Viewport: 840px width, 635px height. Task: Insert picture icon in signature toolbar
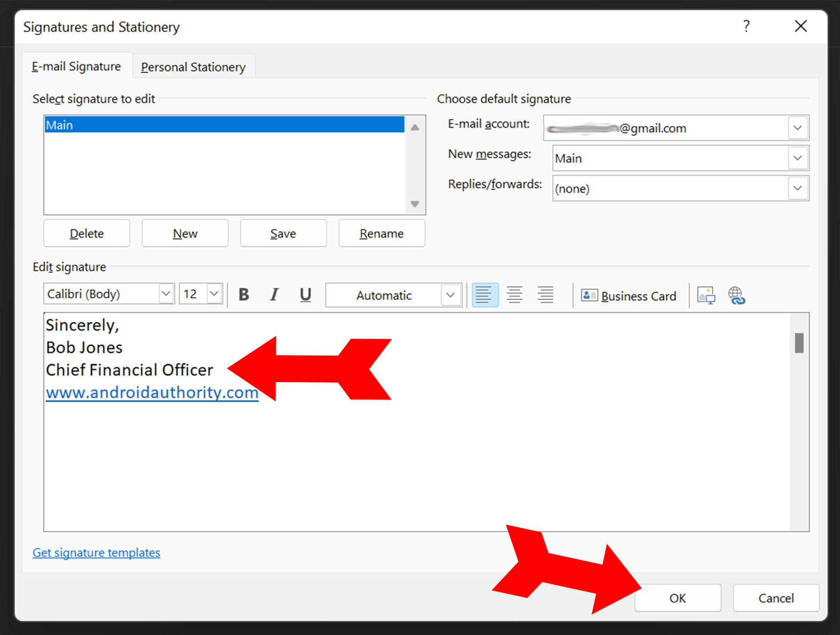click(706, 296)
